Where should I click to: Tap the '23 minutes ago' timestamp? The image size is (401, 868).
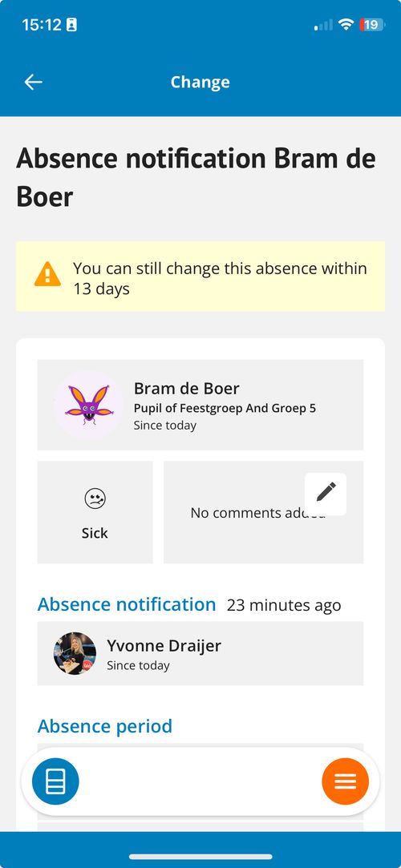pyautogui.click(x=284, y=605)
